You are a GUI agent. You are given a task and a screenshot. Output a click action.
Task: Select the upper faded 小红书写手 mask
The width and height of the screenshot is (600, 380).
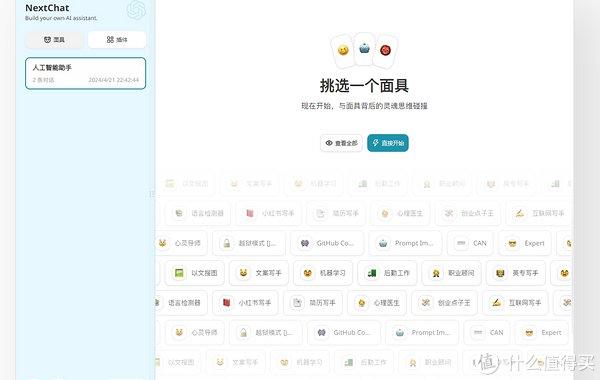click(269, 213)
